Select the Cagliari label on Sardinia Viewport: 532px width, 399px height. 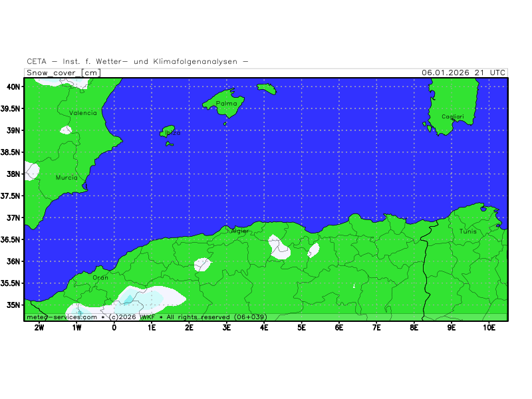452,117
